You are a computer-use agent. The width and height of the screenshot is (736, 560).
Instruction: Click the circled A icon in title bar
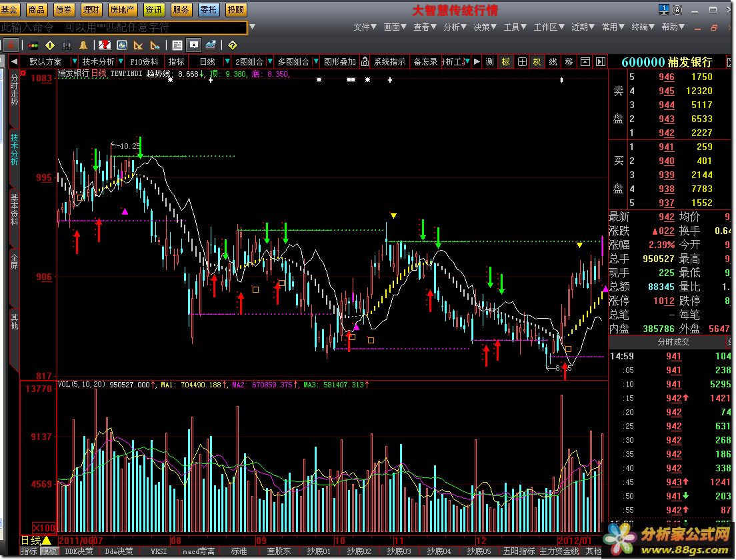677,9
